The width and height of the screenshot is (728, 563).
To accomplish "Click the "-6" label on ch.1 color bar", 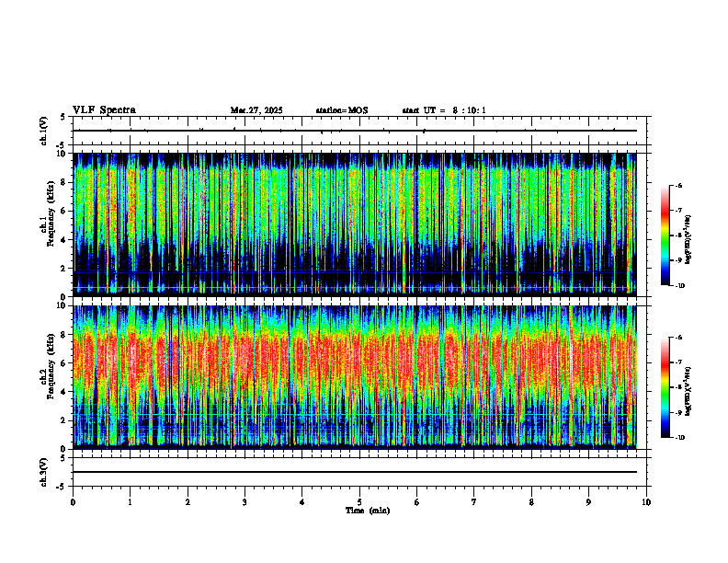I will [x=678, y=185].
